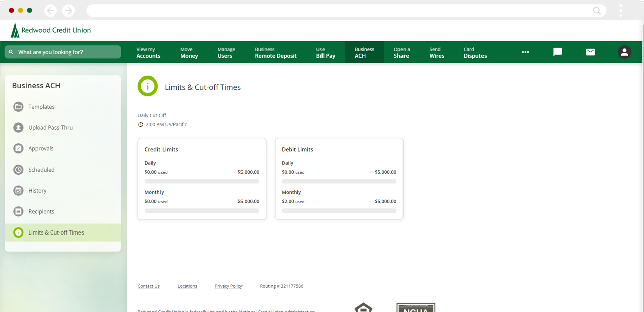Viewport: 644px width, 312px height.
Task: Click the Credit Limits daily progress bar
Action: (x=202, y=181)
